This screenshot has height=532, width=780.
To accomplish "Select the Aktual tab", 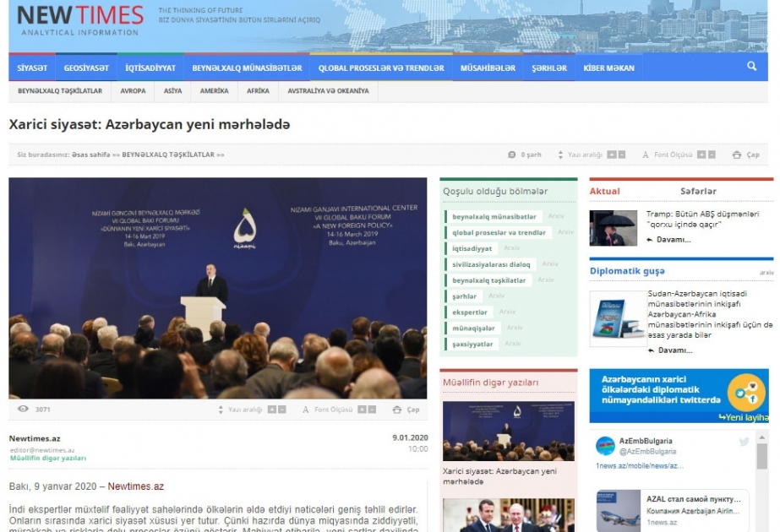I will point(604,192).
